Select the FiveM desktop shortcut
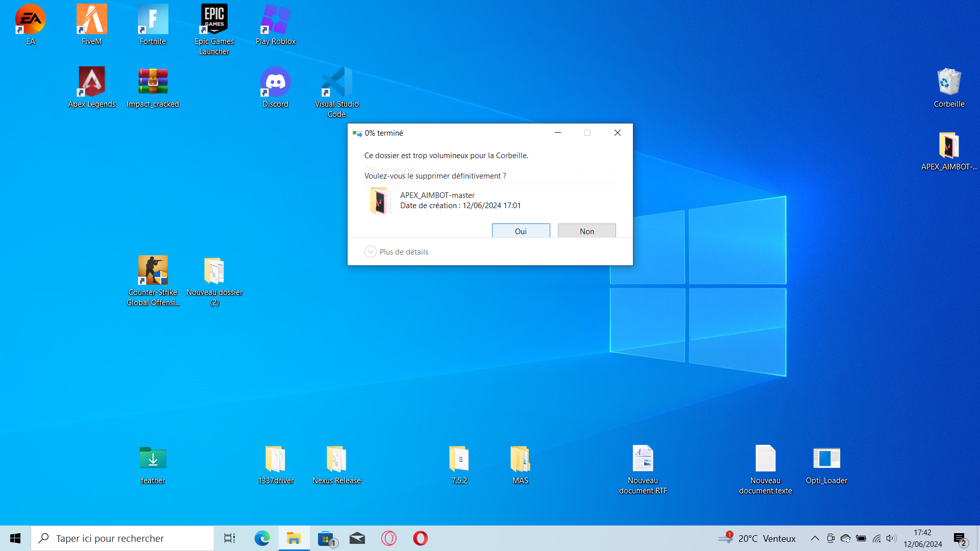The image size is (980, 551). 92,19
